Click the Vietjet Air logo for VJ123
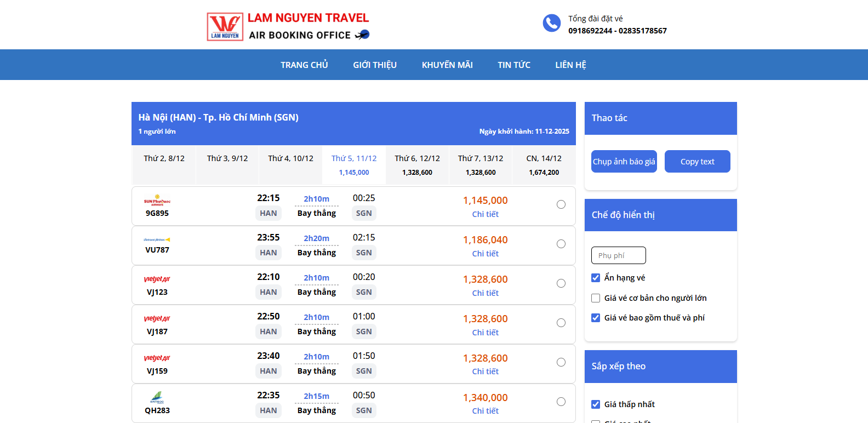The width and height of the screenshot is (868, 423). 157,279
